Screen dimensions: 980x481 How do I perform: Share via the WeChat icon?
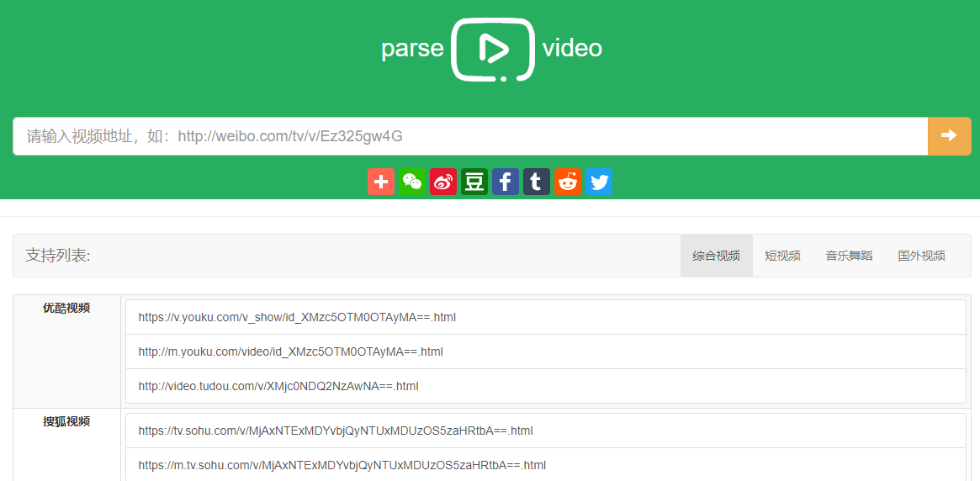[x=412, y=182]
